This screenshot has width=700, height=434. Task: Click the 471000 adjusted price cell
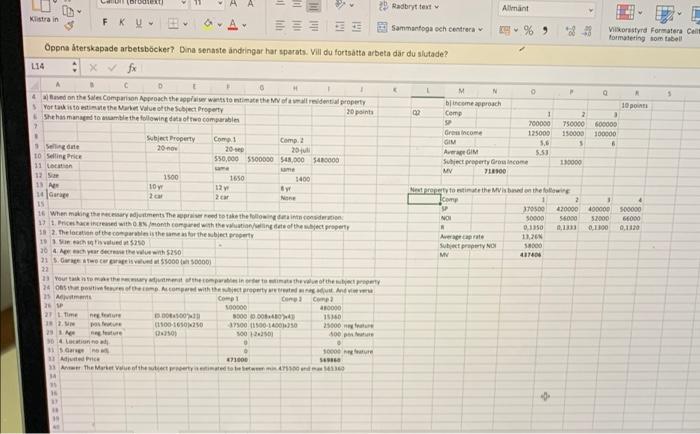pyautogui.click(x=237, y=359)
